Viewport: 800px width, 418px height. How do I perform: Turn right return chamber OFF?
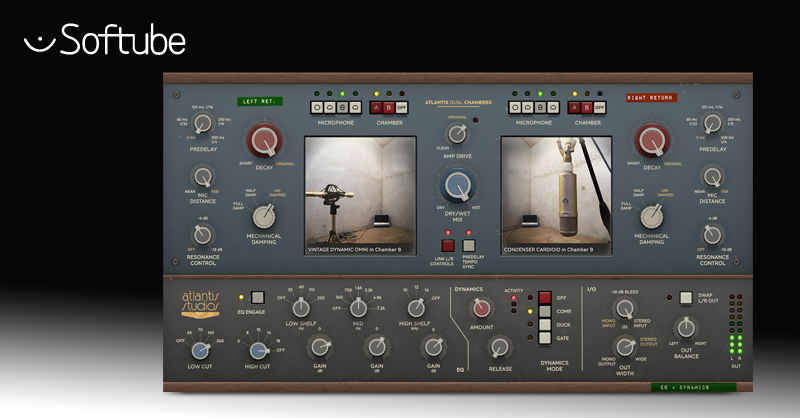(x=599, y=108)
